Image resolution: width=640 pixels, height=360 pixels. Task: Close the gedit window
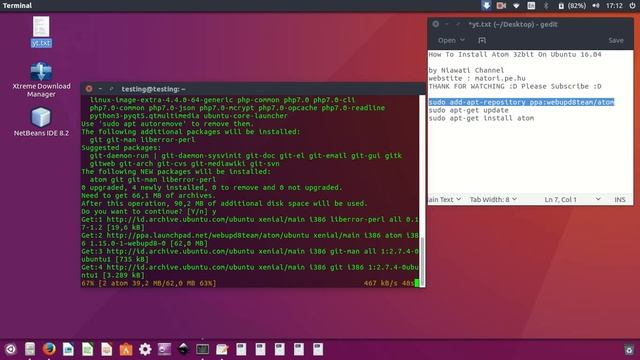click(x=436, y=24)
